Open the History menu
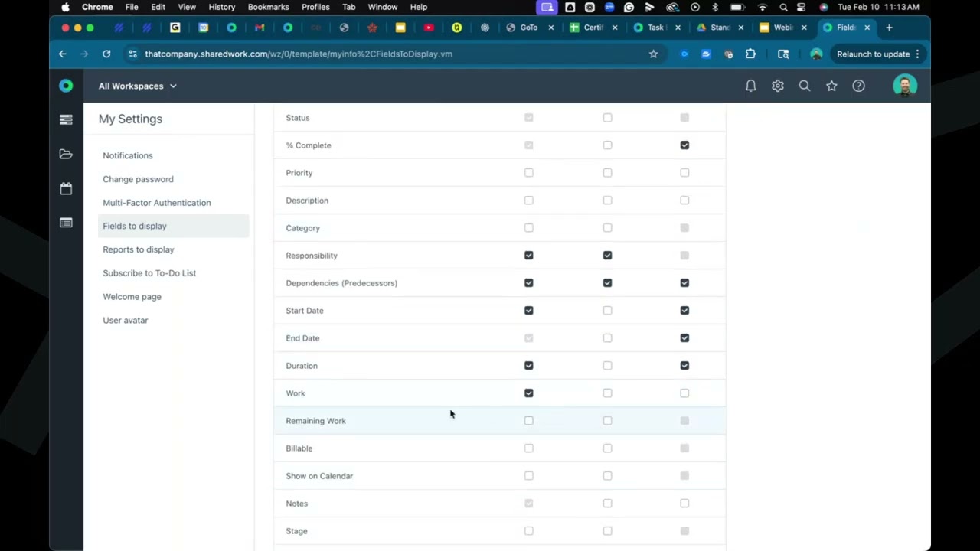Image resolution: width=980 pixels, height=551 pixels. click(222, 7)
